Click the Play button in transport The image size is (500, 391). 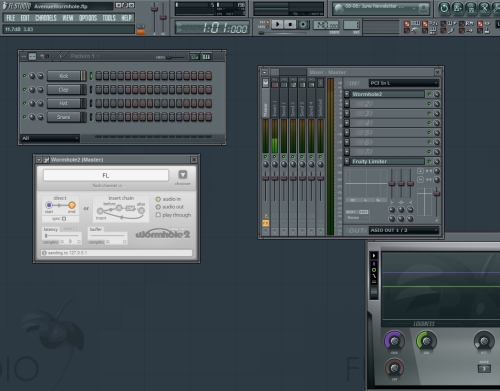tap(277, 24)
